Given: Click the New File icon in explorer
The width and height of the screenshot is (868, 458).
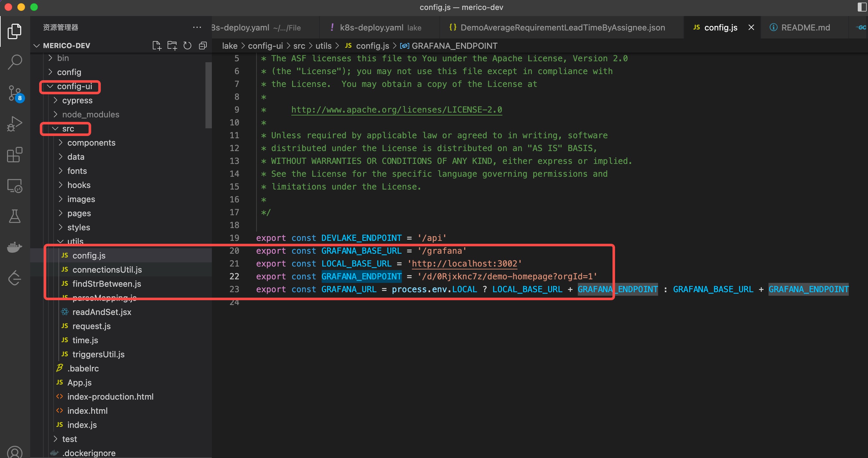Looking at the screenshot, I should (x=157, y=46).
